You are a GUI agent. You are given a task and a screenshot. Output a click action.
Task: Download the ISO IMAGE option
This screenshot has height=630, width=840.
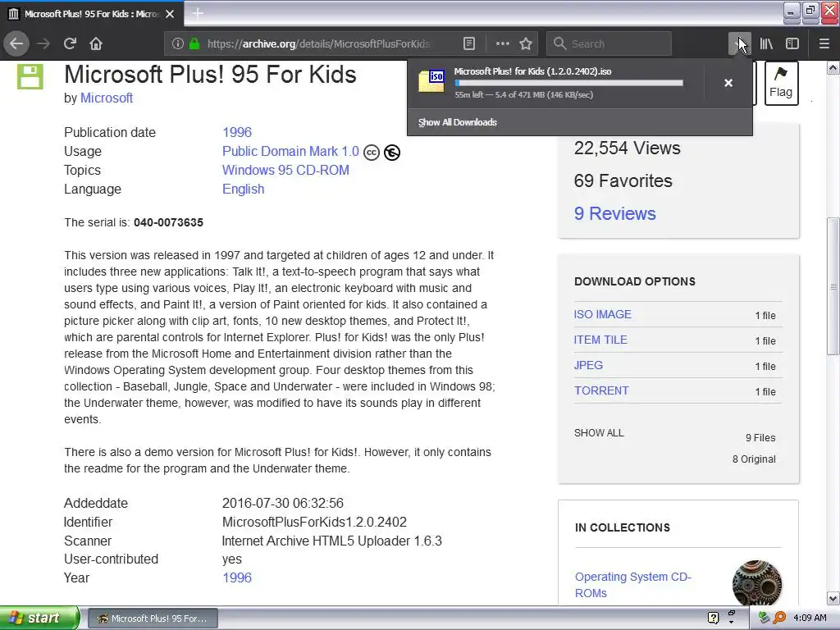603,314
